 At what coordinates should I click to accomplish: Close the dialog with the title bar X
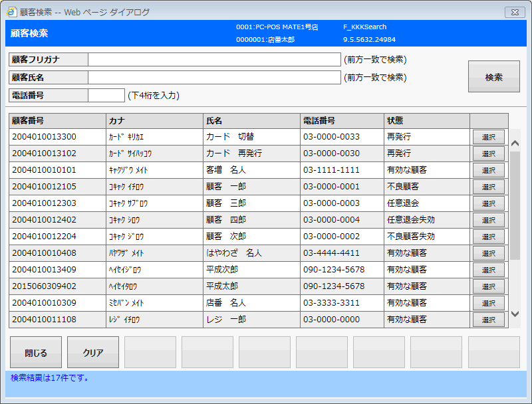[x=515, y=12]
